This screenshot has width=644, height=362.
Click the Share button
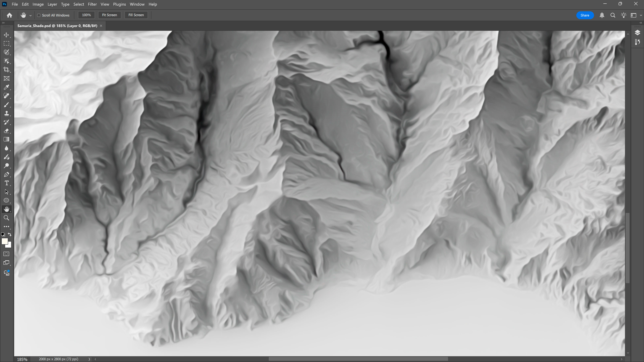585,15
